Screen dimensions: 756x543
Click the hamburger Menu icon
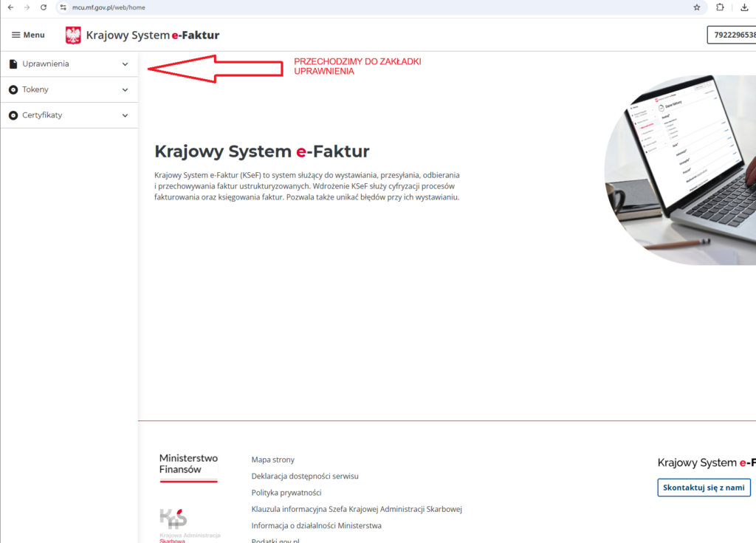point(16,35)
